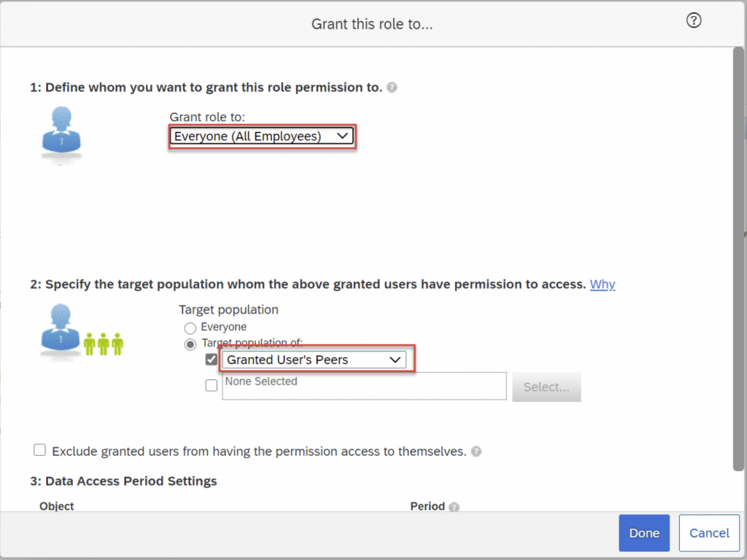Click the Why link
The image size is (747, 560).
coord(602,284)
